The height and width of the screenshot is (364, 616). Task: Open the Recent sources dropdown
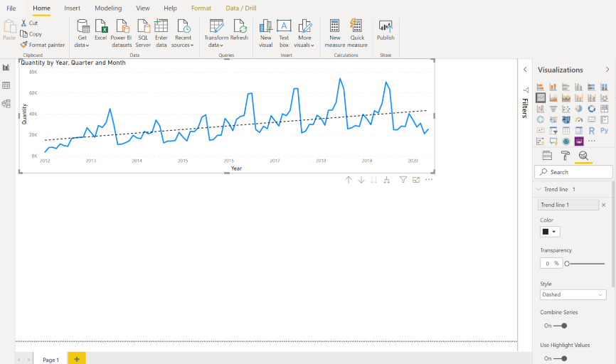[183, 33]
